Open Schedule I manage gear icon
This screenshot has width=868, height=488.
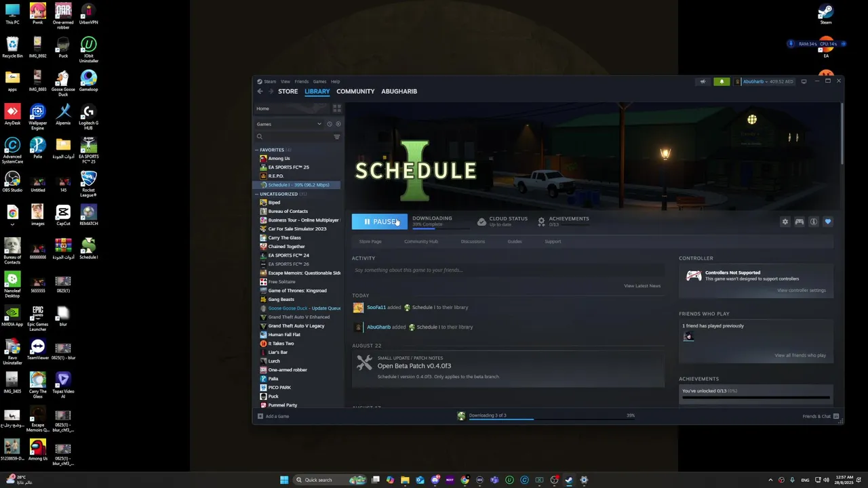[x=785, y=222]
